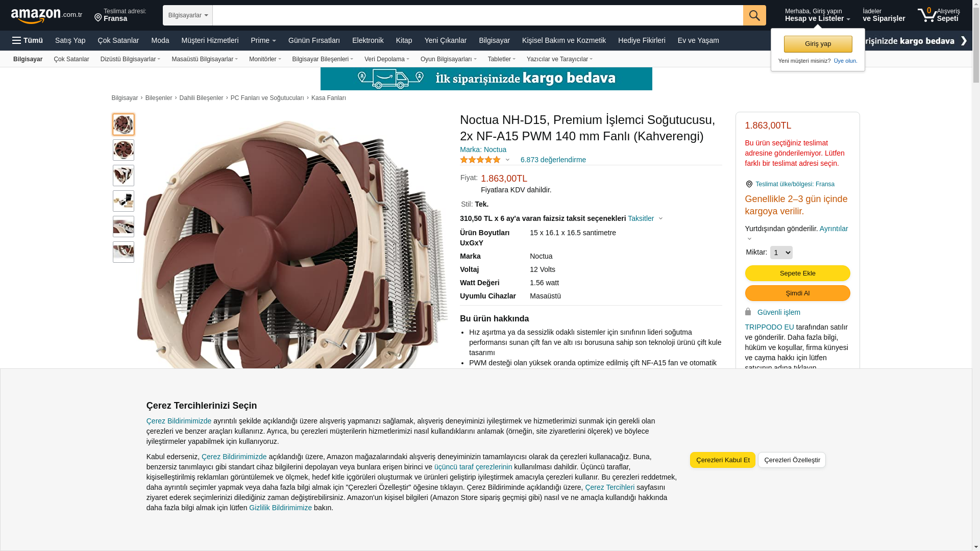This screenshot has height=551, width=980.
Task: Open the Amazon.com.tr home logo
Action: 46,16
